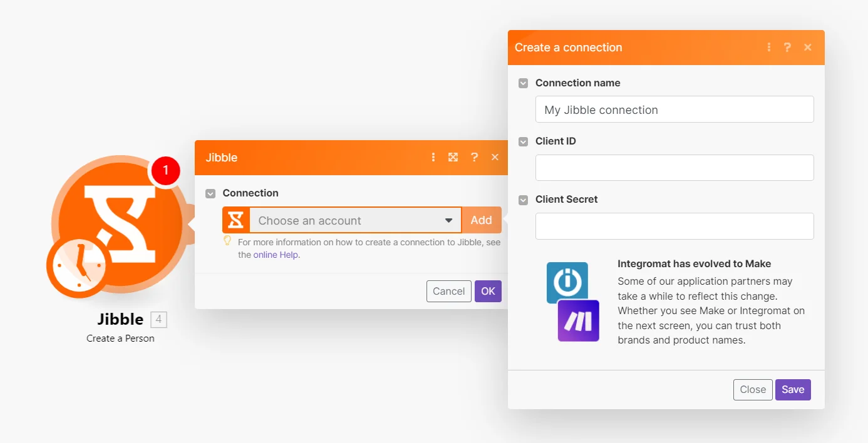Click the Client Secret input field
This screenshot has height=443, width=868.
tap(674, 226)
